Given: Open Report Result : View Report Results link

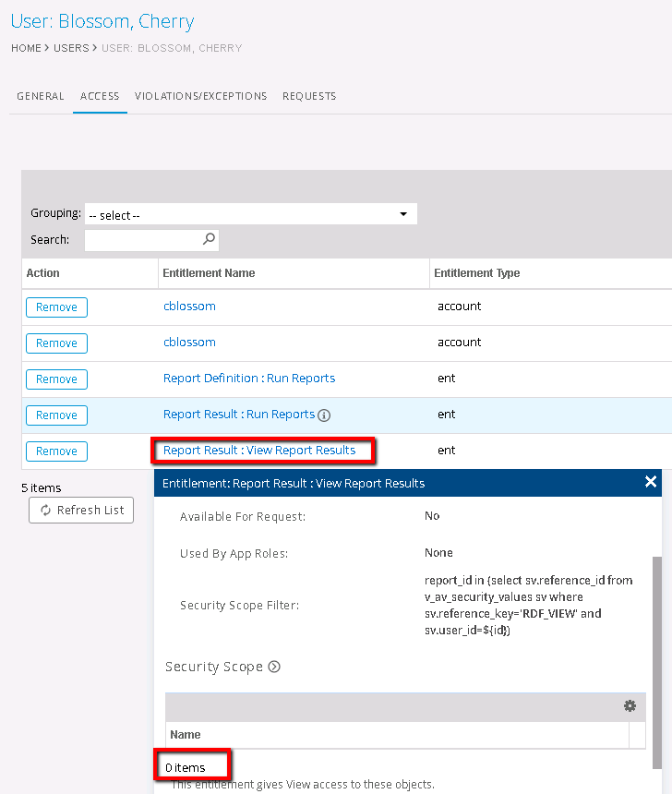Looking at the screenshot, I should pos(259,451).
